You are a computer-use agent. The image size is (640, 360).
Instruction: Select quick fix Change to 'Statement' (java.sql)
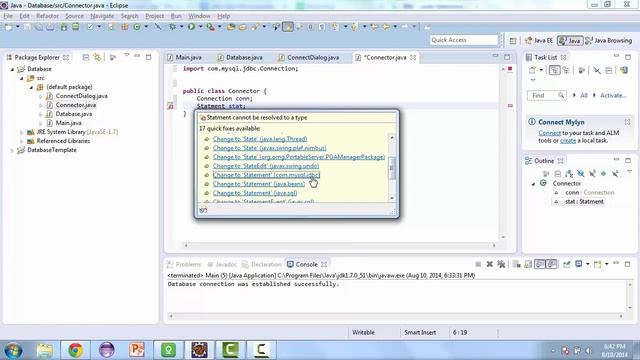[x=255, y=193]
